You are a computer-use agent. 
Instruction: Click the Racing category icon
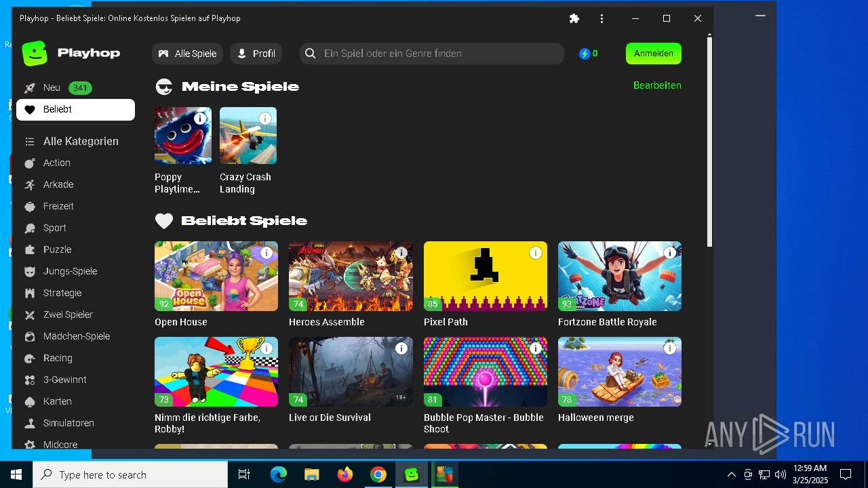(x=30, y=358)
